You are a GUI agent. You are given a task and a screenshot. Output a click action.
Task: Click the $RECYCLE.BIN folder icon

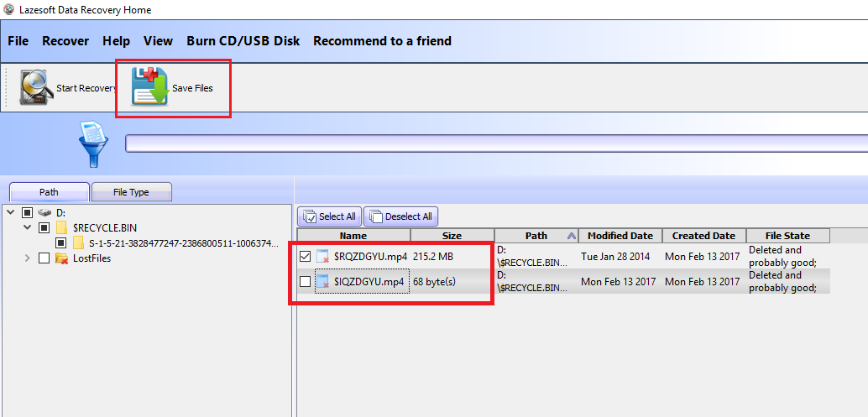(61, 227)
